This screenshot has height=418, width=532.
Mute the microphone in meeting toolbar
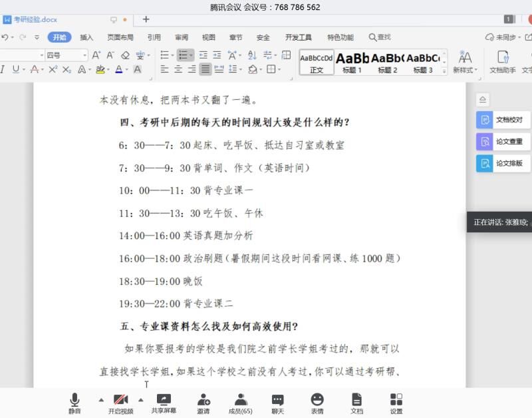click(74, 403)
